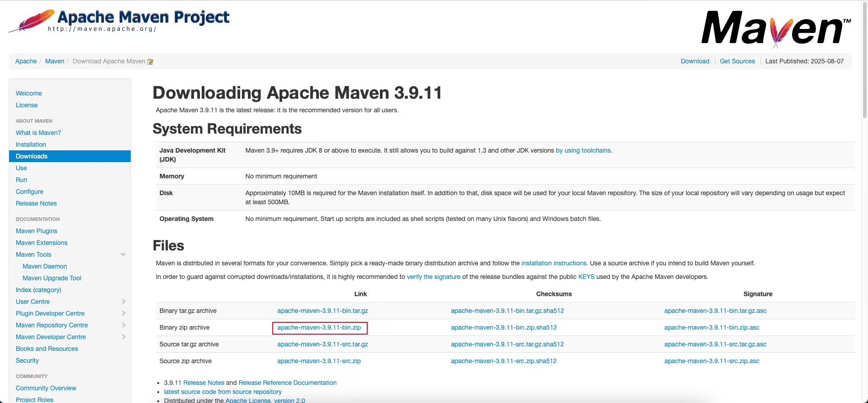Download apache-maven-3.9.11-bin.zip
The height and width of the screenshot is (403, 868).
pos(319,327)
